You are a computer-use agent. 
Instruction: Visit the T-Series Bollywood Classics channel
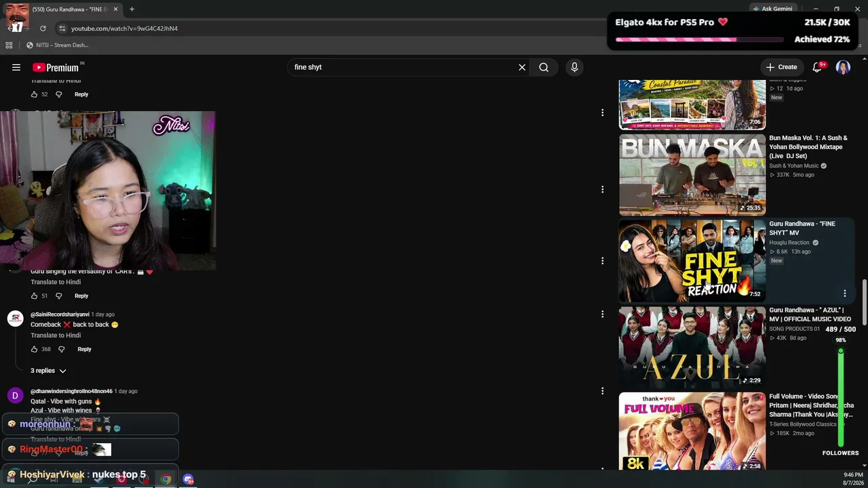[803, 424]
